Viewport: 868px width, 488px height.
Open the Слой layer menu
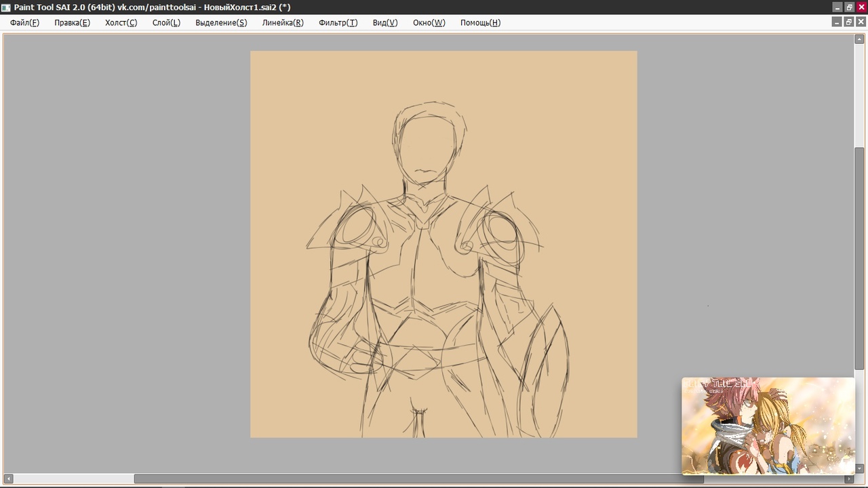click(x=166, y=22)
